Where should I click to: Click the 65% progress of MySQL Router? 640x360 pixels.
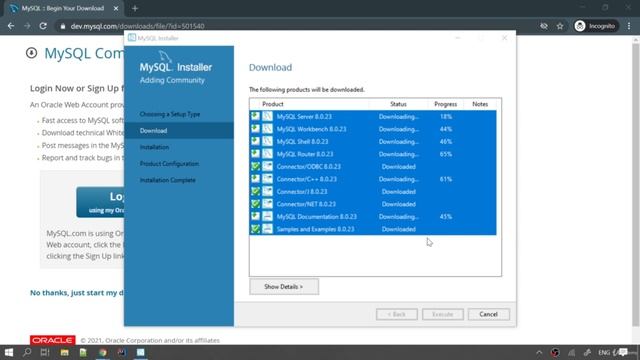click(446, 154)
